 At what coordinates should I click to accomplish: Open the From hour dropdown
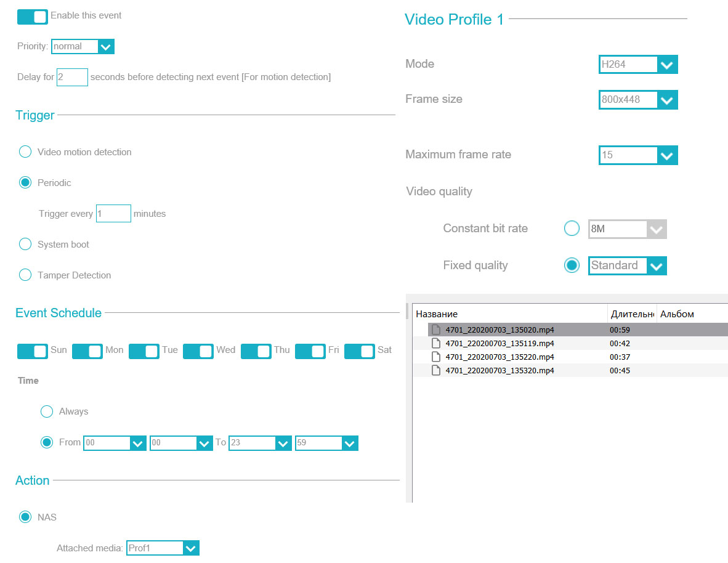point(115,443)
